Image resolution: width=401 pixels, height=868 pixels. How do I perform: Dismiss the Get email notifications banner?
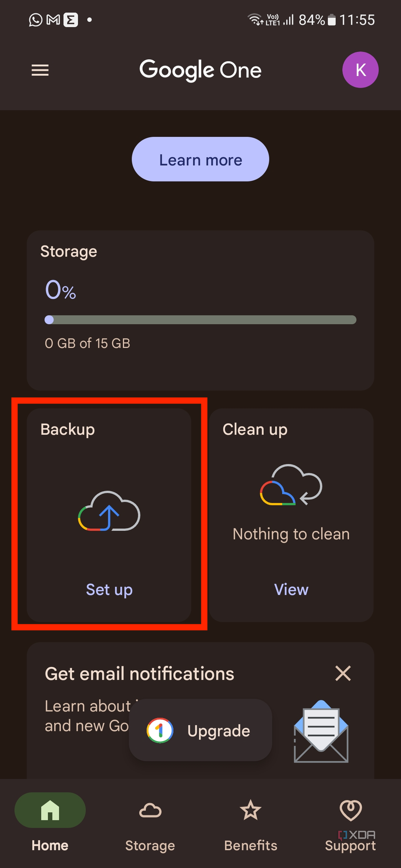343,673
